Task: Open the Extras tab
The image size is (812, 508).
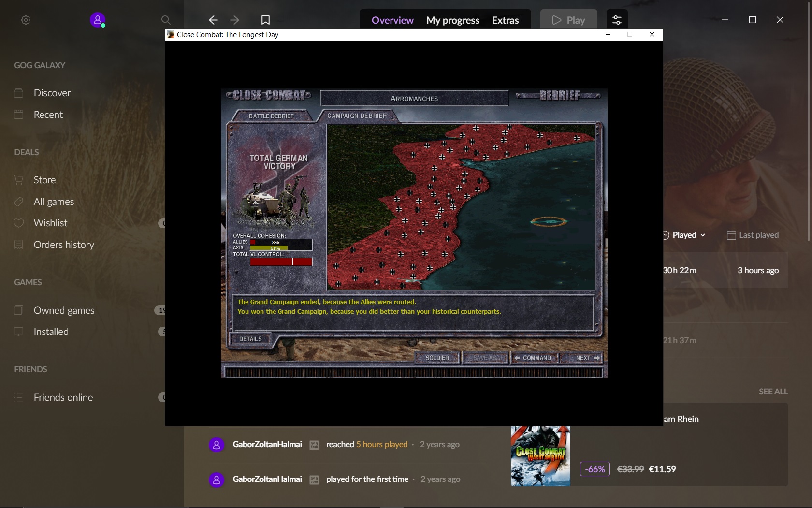Action: [505, 20]
